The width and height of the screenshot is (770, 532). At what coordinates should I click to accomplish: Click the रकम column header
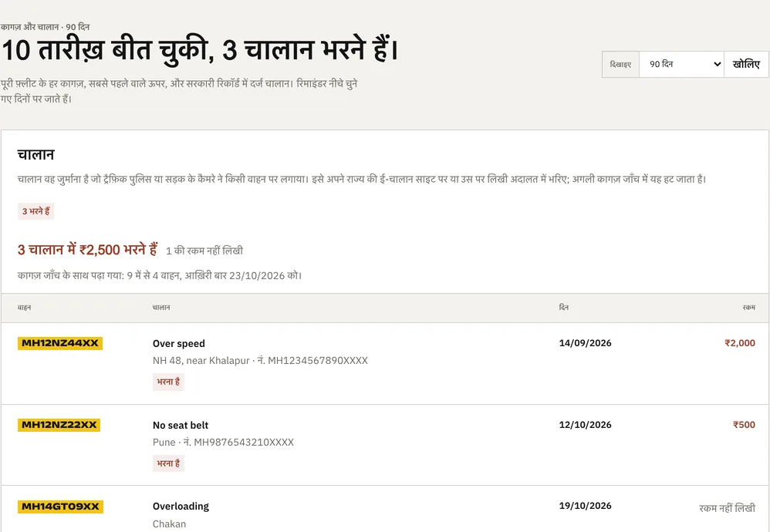749,307
